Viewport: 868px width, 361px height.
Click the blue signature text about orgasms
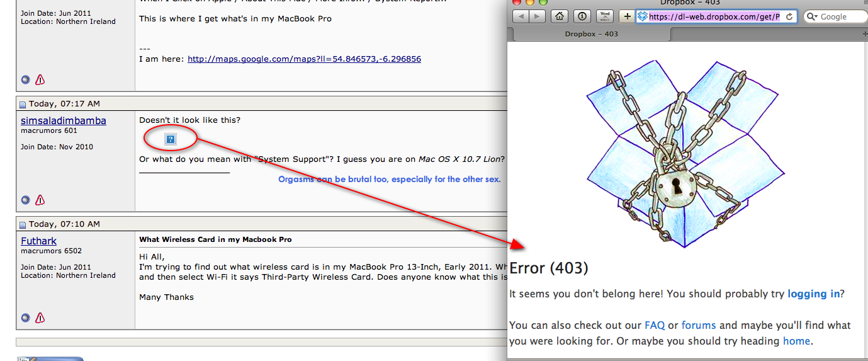click(x=390, y=180)
